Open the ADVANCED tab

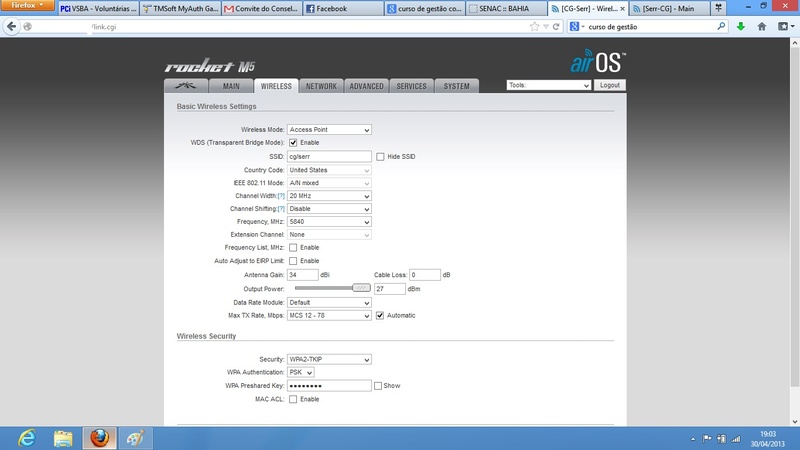pyautogui.click(x=366, y=86)
